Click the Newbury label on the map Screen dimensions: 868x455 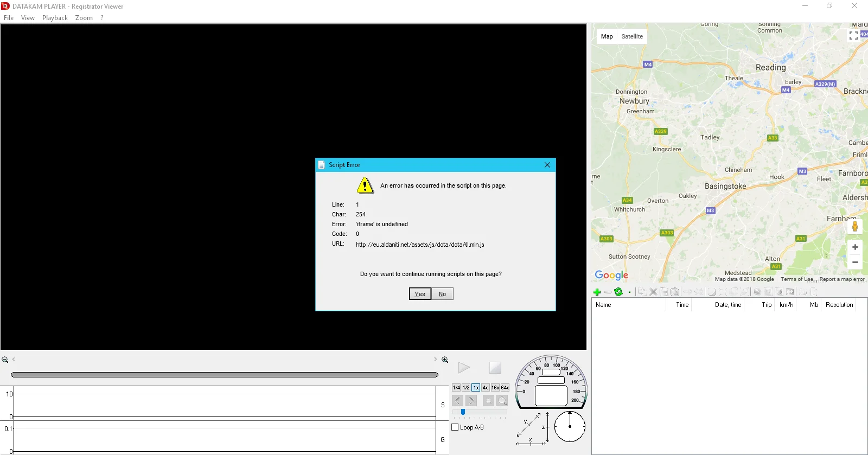tap(634, 101)
